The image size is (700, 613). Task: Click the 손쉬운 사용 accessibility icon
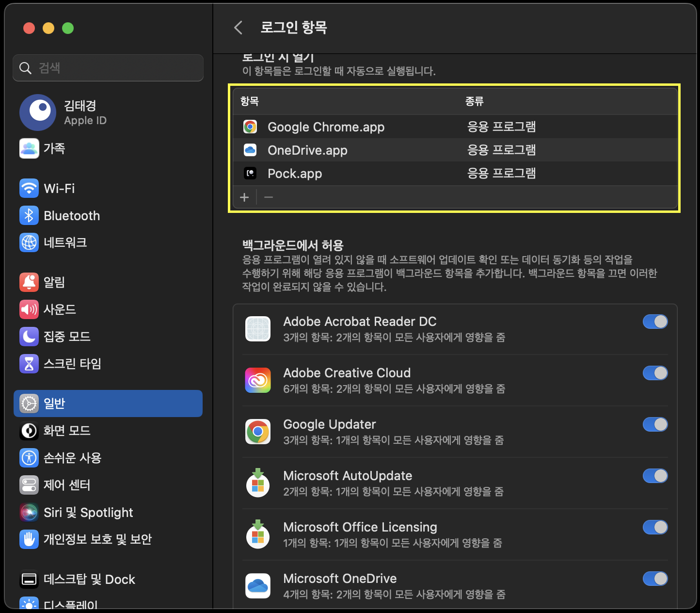pos(29,458)
